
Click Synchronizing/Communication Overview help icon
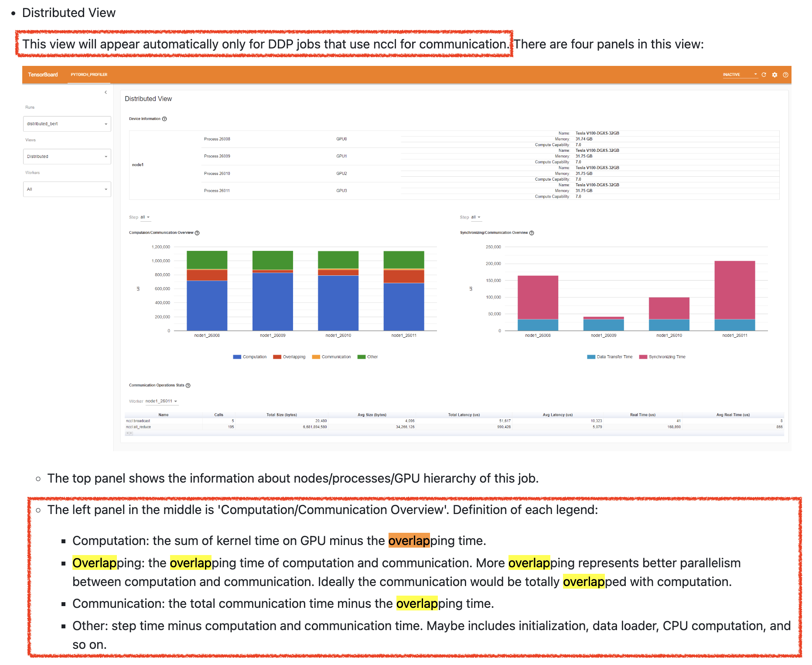coord(532,233)
